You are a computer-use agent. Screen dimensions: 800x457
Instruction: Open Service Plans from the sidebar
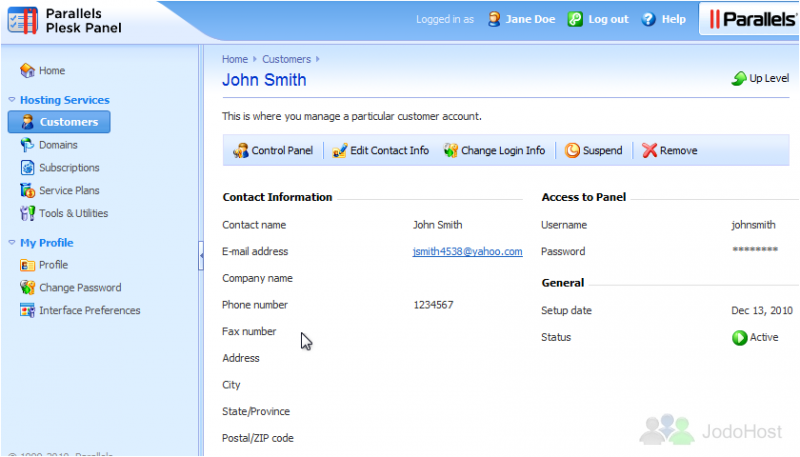coord(69,190)
